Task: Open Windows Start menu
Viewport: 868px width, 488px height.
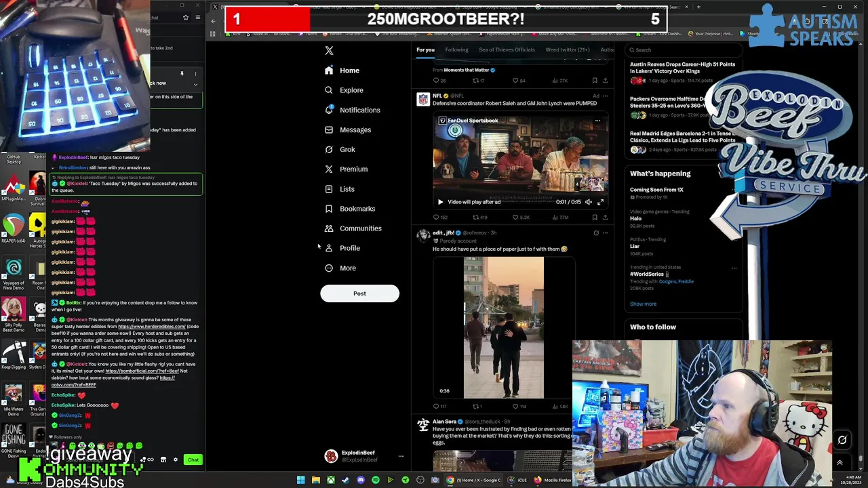Action: [x=300, y=481]
